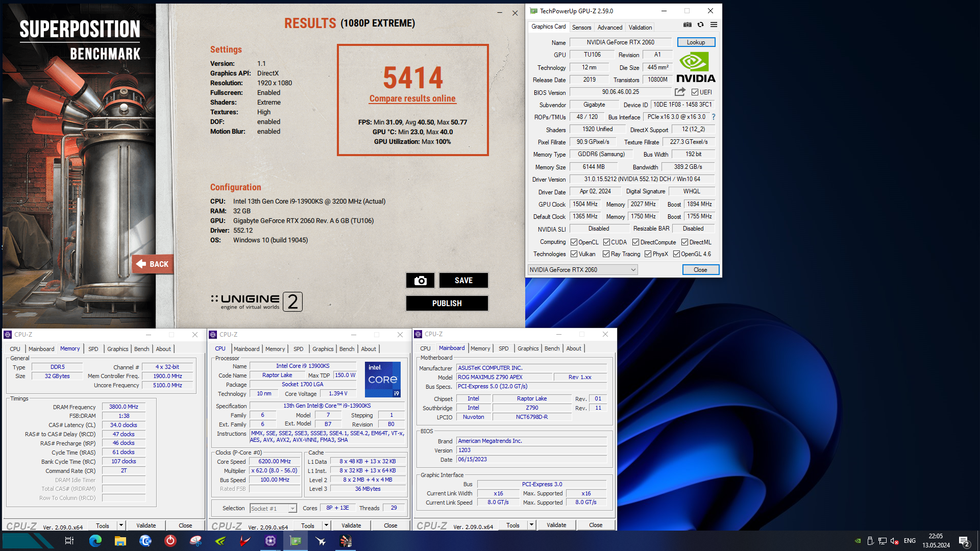The image size is (980, 551).
Task: Toggle the UEFI checkbox in GPU-Z
Action: [x=695, y=92]
